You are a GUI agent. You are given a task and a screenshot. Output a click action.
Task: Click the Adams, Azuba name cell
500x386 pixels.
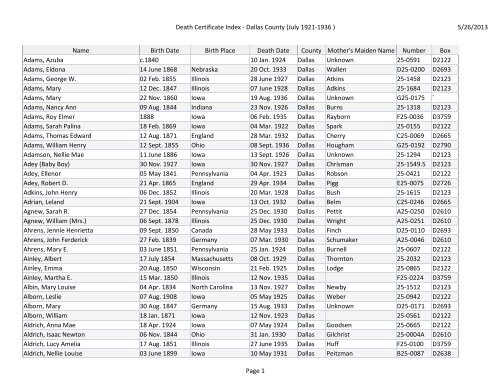coord(81,60)
